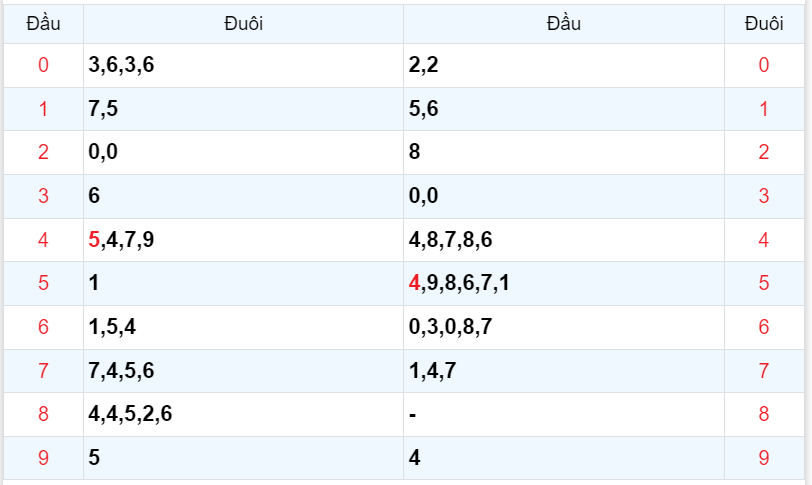The image size is (812, 485).
Task: Click the cell with value '5,6'
Action: pyautogui.click(x=424, y=109)
